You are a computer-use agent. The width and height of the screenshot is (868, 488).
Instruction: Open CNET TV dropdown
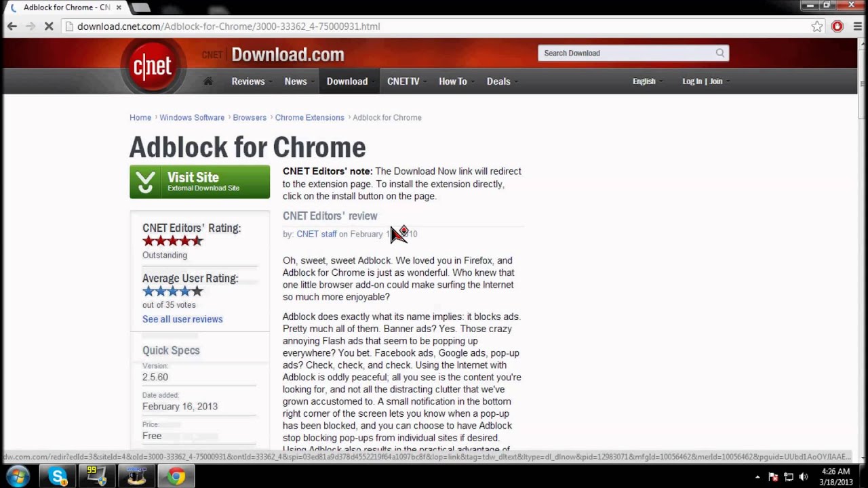[407, 81]
